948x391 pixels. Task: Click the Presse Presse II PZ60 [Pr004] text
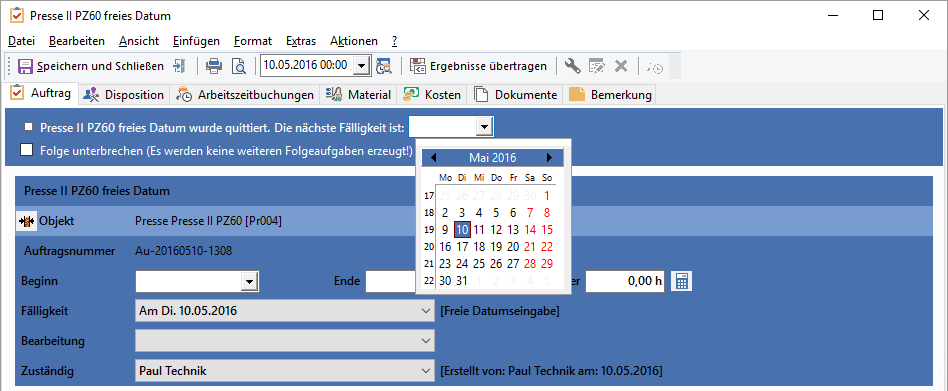point(209,221)
